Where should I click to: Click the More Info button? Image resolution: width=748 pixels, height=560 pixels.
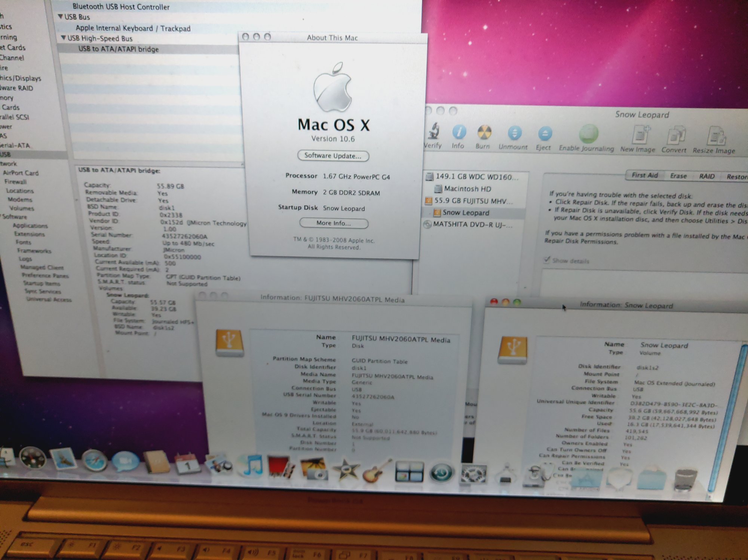(334, 223)
